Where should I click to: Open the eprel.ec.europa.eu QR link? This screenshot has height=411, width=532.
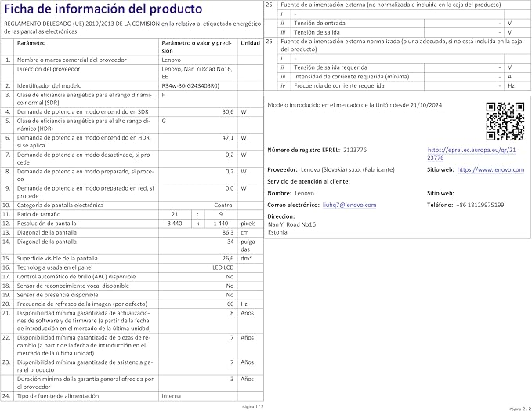coord(471,154)
